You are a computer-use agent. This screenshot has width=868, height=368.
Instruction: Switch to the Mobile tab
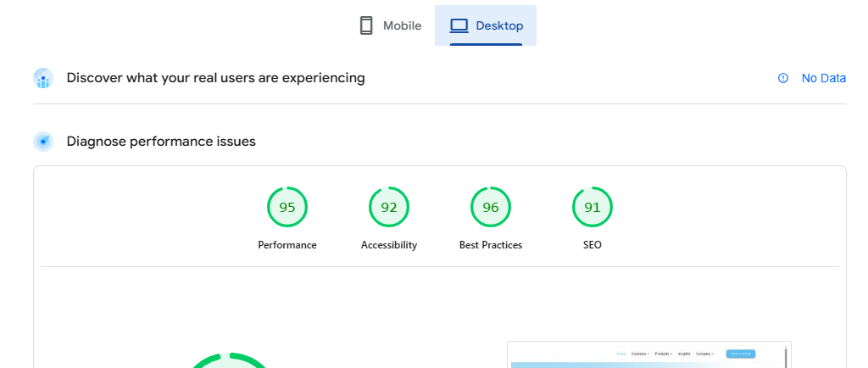pyautogui.click(x=391, y=25)
